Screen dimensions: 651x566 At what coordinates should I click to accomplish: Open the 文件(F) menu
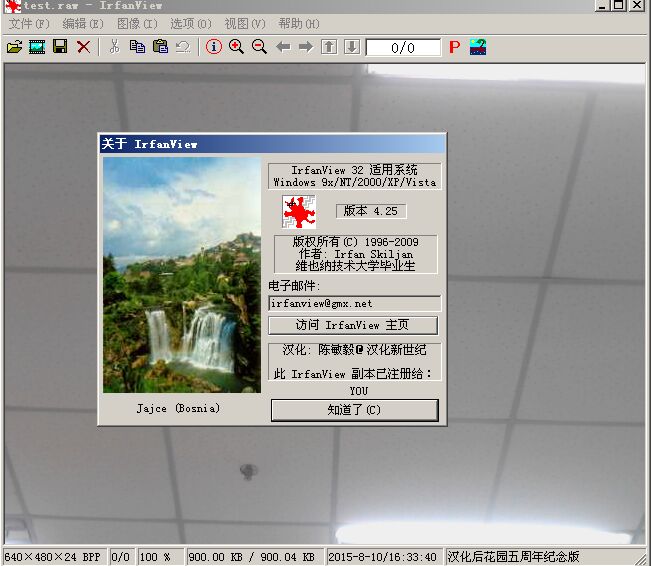[29, 24]
